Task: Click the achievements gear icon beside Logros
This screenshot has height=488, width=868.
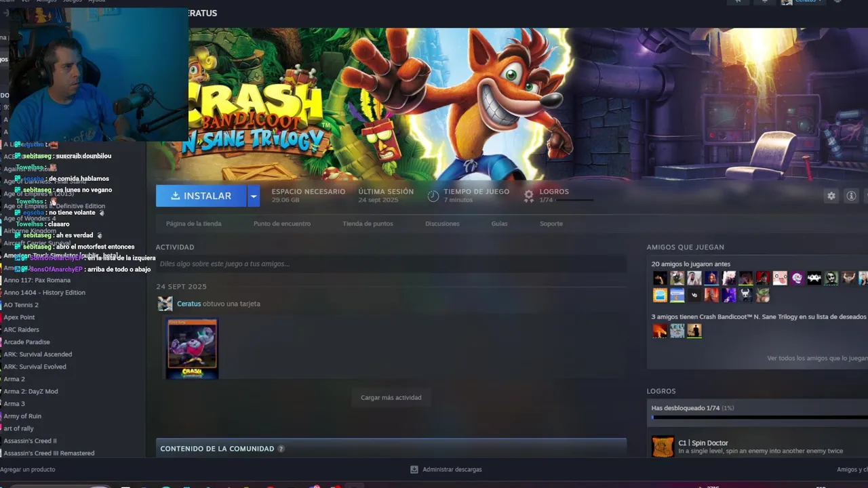Action: [529, 196]
